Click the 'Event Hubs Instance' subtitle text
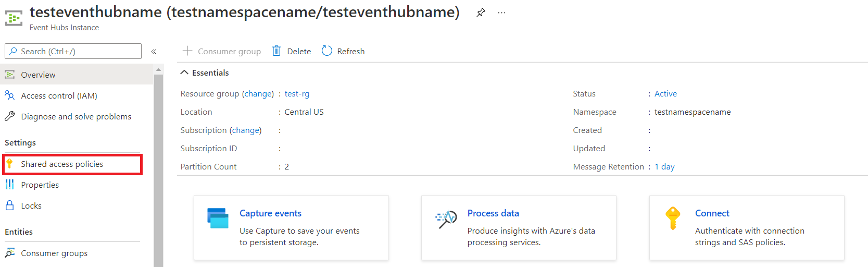 click(x=64, y=27)
